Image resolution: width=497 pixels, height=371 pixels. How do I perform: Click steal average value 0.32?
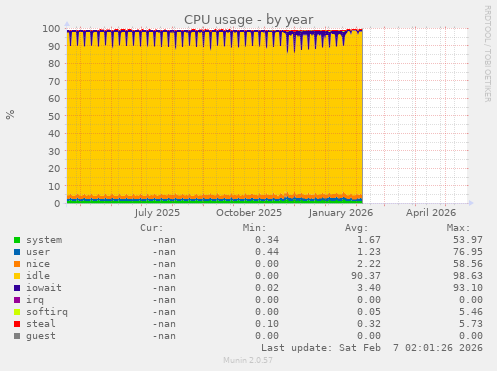[x=369, y=324]
